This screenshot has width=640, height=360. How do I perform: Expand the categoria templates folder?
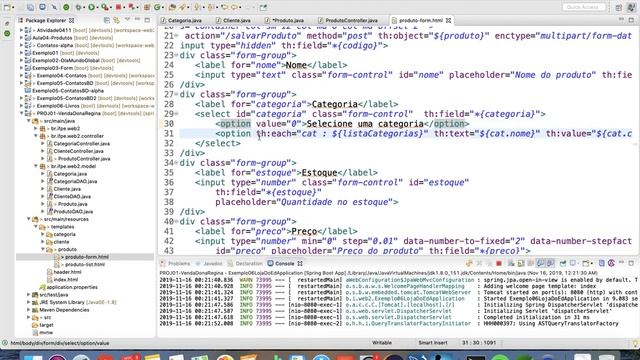(43, 234)
